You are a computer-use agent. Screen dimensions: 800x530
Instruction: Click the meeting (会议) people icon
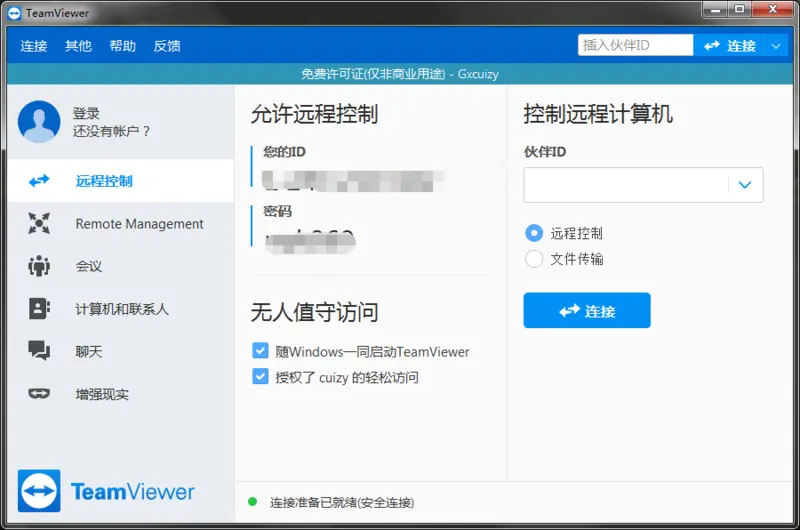(x=39, y=266)
